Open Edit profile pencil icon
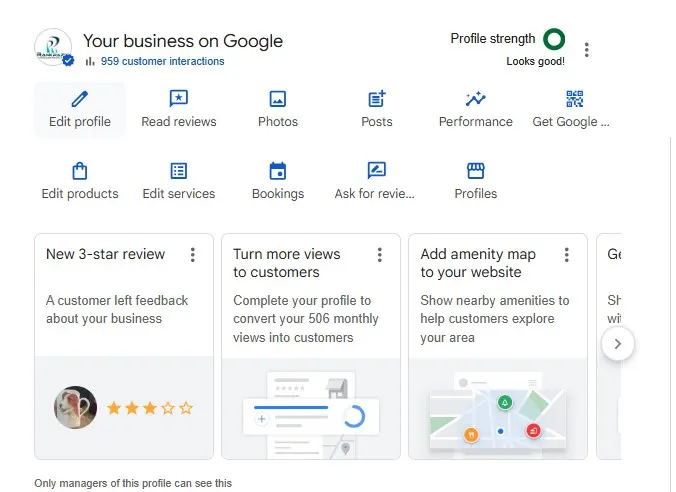 80,99
